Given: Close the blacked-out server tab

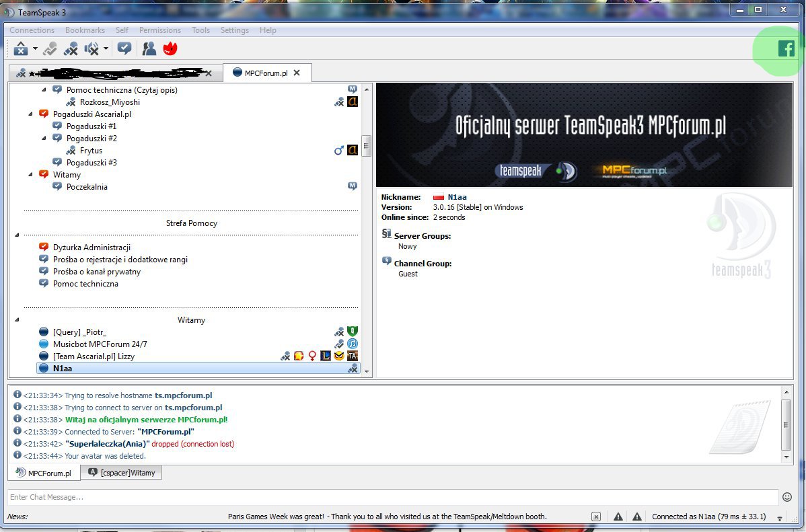Looking at the screenshot, I should pos(209,73).
